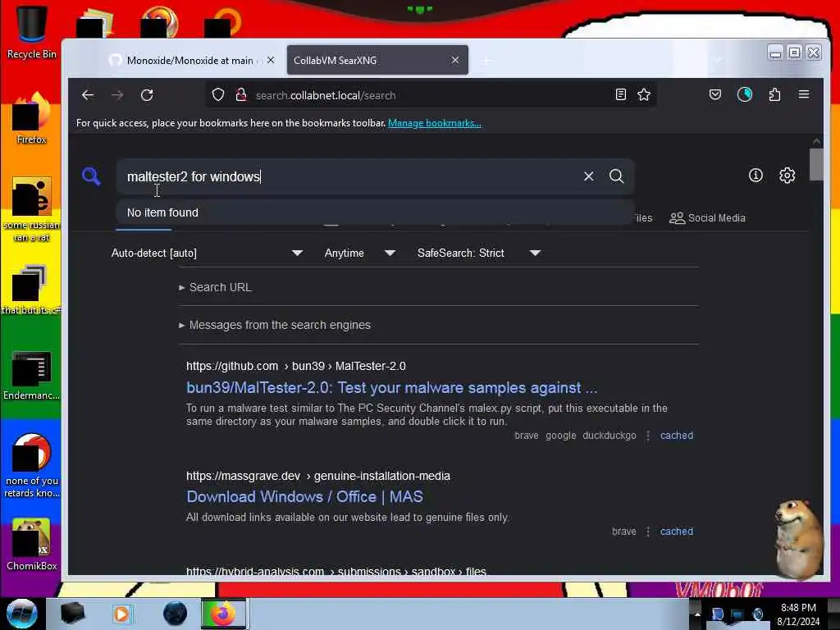The height and width of the screenshot is (630, 840).
Task: Click the 'No item found' suggestion text
Action: pos(162,212)
